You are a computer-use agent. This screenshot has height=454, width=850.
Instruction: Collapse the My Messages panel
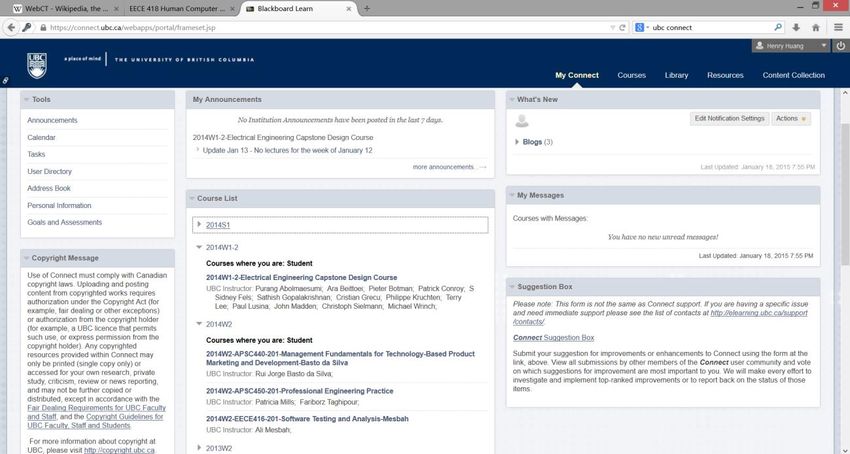511,195
